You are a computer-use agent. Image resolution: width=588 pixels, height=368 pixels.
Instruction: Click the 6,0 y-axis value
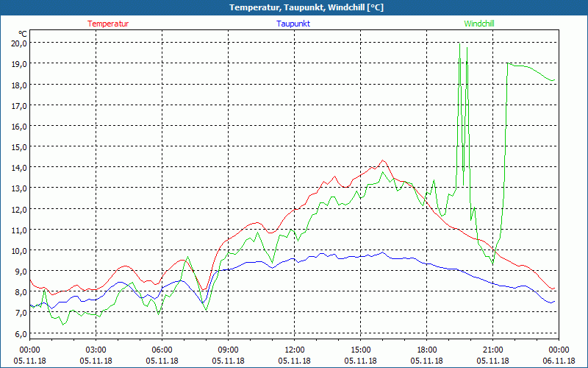21,333
